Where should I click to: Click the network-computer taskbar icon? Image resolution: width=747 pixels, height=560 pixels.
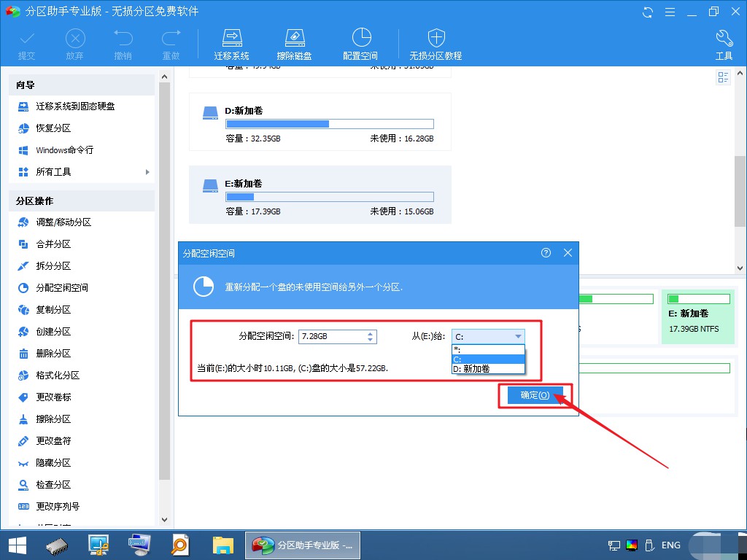98,545
